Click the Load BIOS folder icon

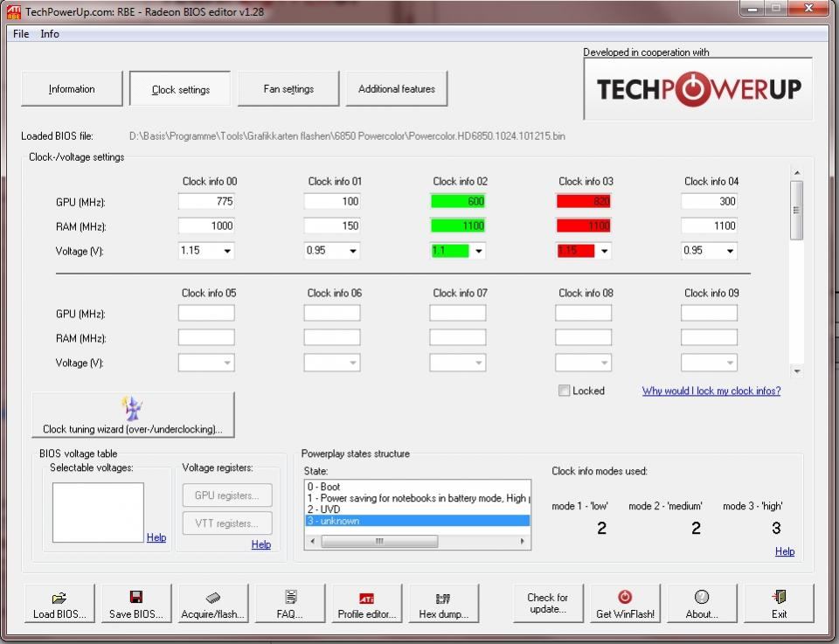click(59, 598)
